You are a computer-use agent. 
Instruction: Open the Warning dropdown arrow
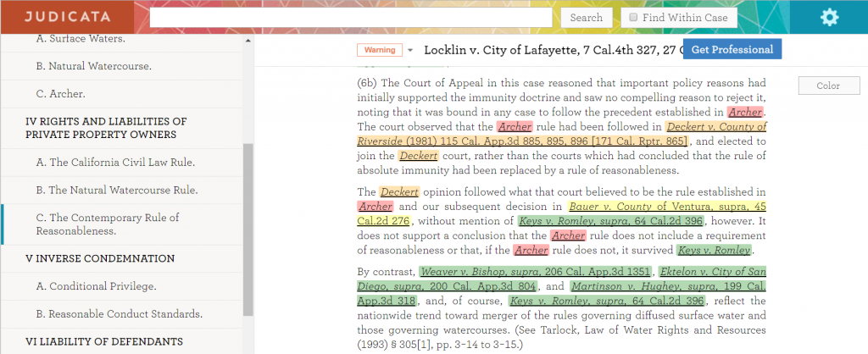410,50
